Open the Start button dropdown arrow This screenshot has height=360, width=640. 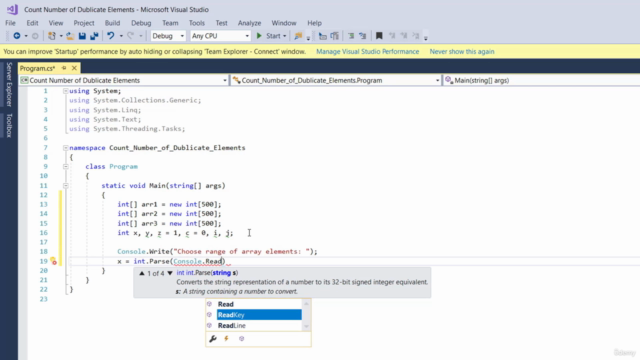click(285, 36)
